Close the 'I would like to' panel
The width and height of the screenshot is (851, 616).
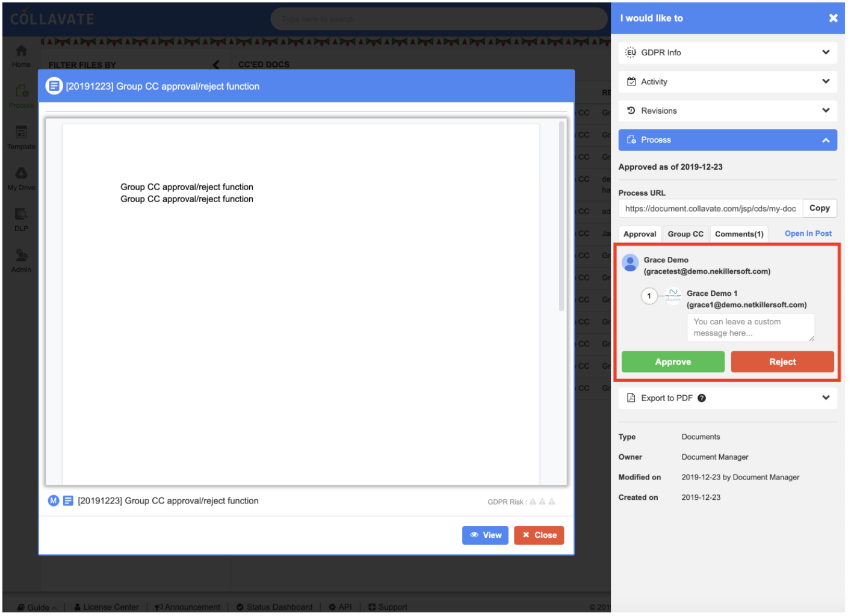click(833, 18)
